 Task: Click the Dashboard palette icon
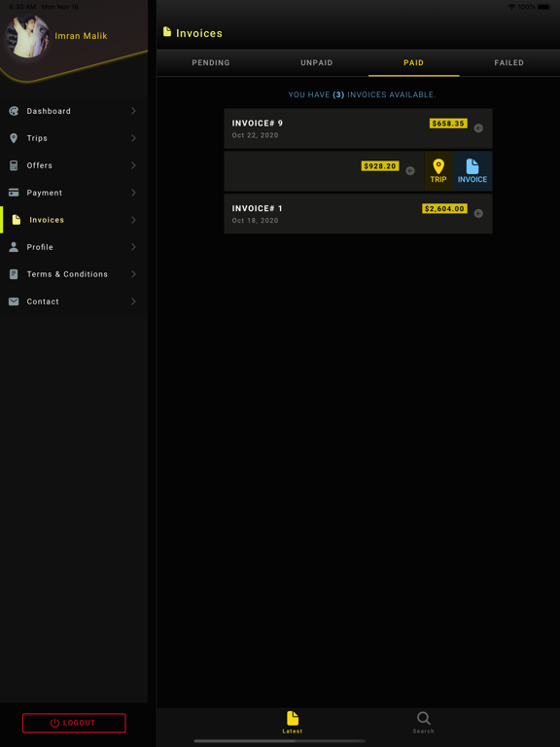(x=14, y=111)
